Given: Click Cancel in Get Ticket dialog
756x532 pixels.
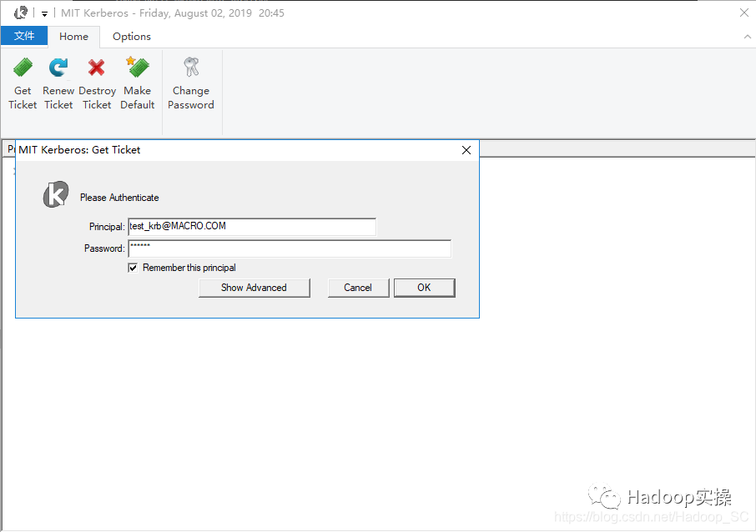Looking at the screenshot, I should click(x=358, y=288).
